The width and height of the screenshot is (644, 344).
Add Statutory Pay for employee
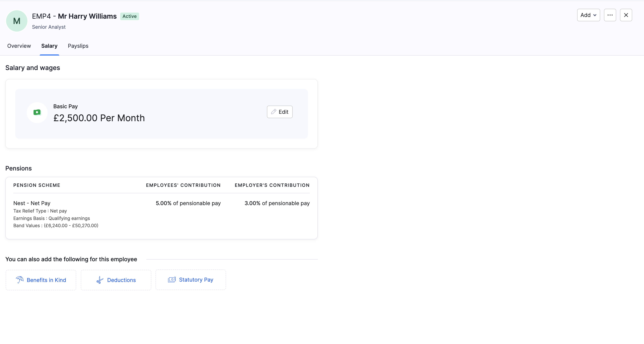point(191,279)
